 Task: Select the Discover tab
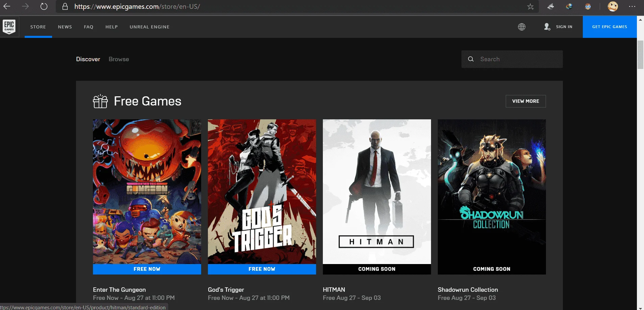[x=88, y=59]
